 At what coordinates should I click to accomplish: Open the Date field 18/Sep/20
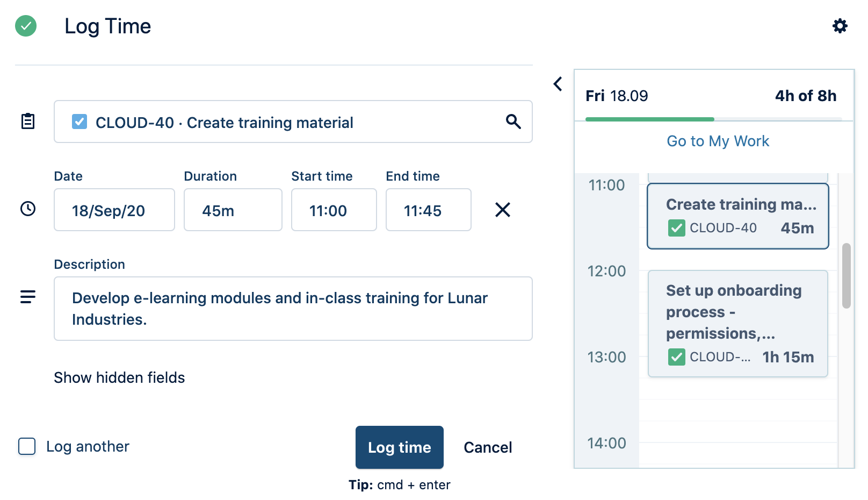pyautogui.click(x=114, y=210)
